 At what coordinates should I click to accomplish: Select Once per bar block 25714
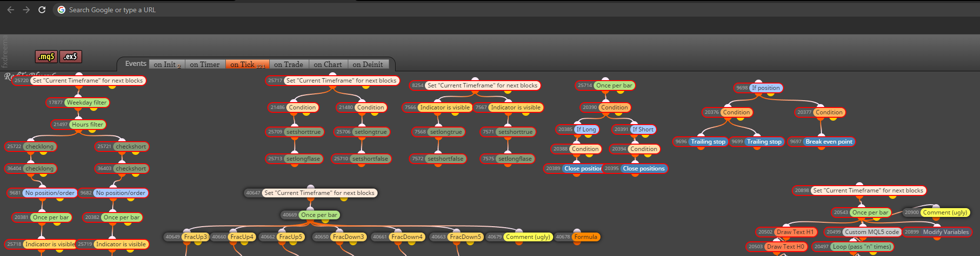click(x=605, y=85)
